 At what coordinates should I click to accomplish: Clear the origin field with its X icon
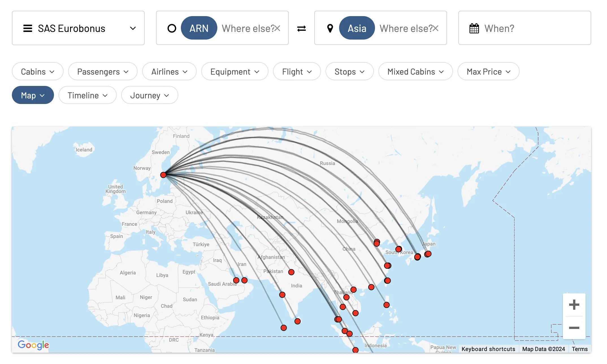pos(277,28)
